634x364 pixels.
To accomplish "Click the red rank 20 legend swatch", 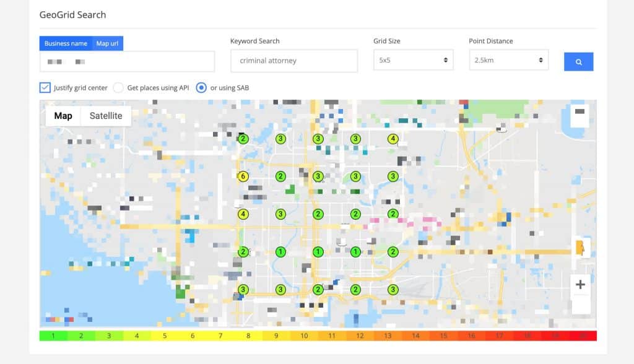I will (x=583, y=336).
